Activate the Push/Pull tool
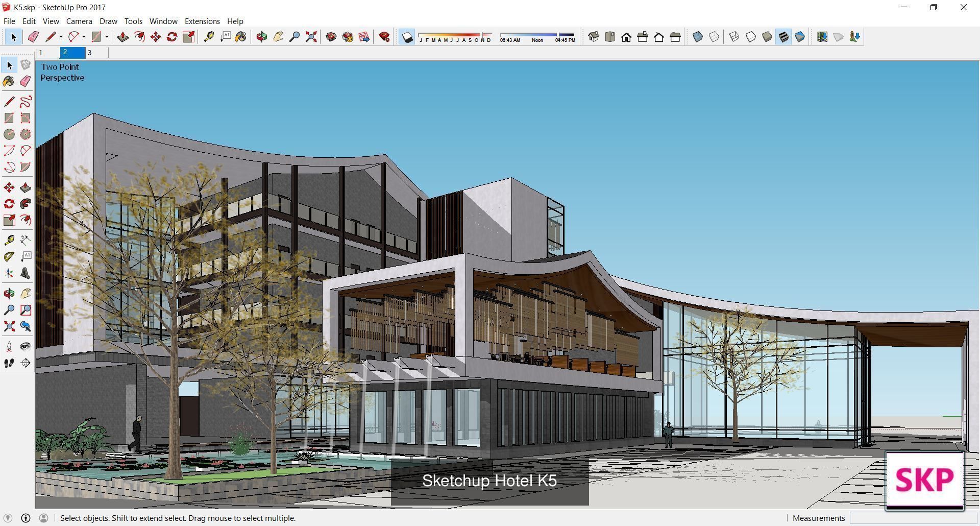The height and width of the screenshot is (526, 980). (122, 37)
